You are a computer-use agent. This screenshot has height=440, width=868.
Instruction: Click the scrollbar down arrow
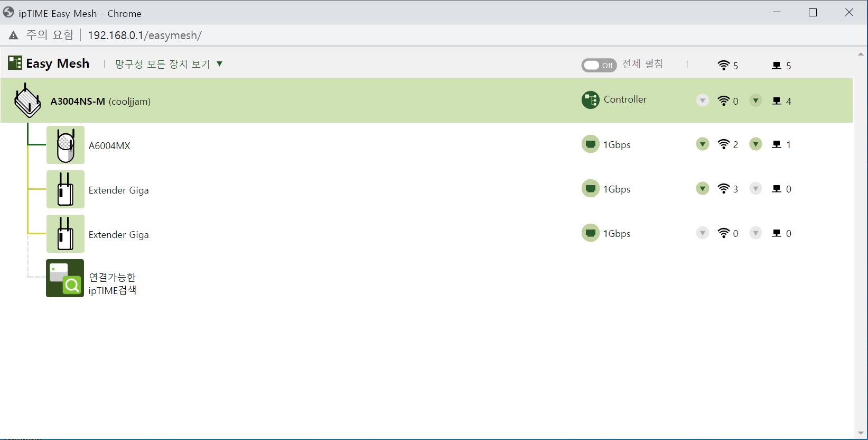(861, 434)
